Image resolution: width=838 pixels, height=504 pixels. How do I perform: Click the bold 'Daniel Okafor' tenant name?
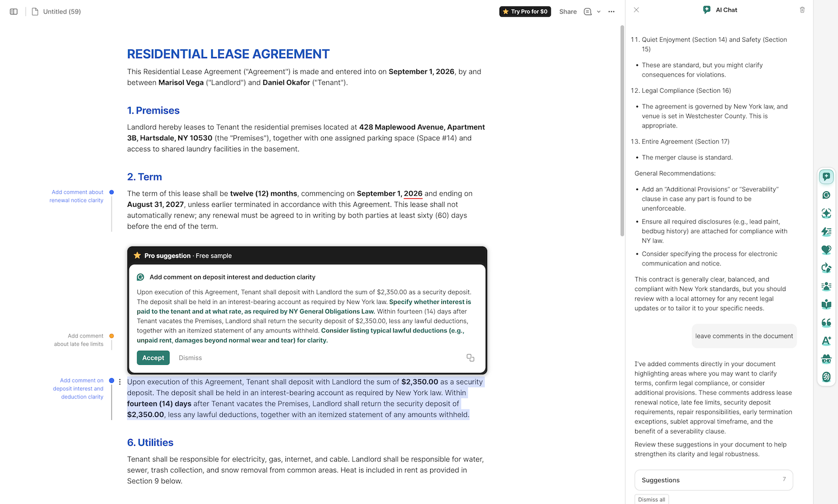[x=286, y=83]
